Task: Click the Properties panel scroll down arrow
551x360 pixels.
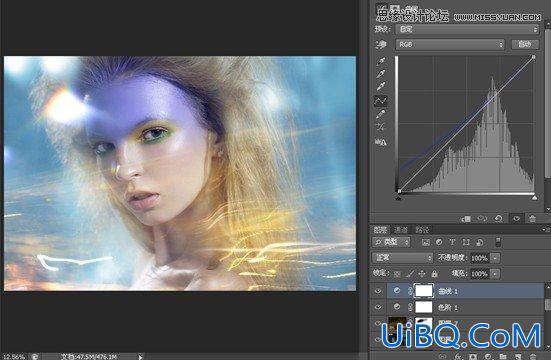Action: point(548,209)
